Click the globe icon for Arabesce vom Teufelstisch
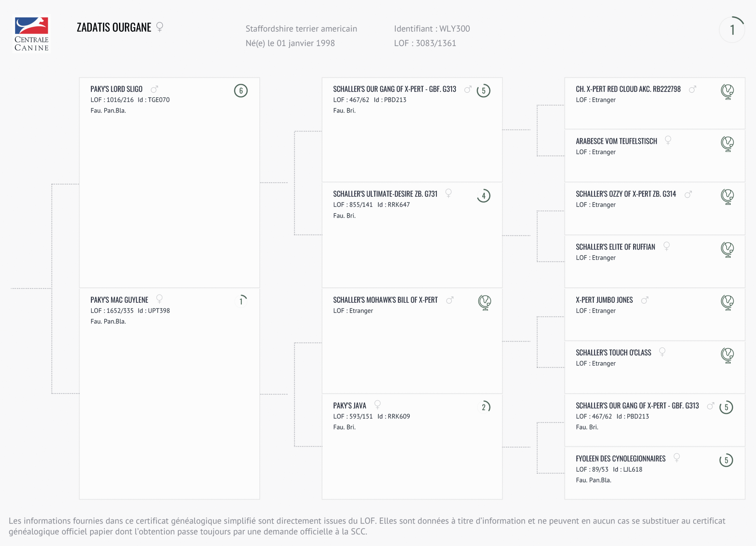The height and width of the screenshot is (546, 756). [727, 143]
